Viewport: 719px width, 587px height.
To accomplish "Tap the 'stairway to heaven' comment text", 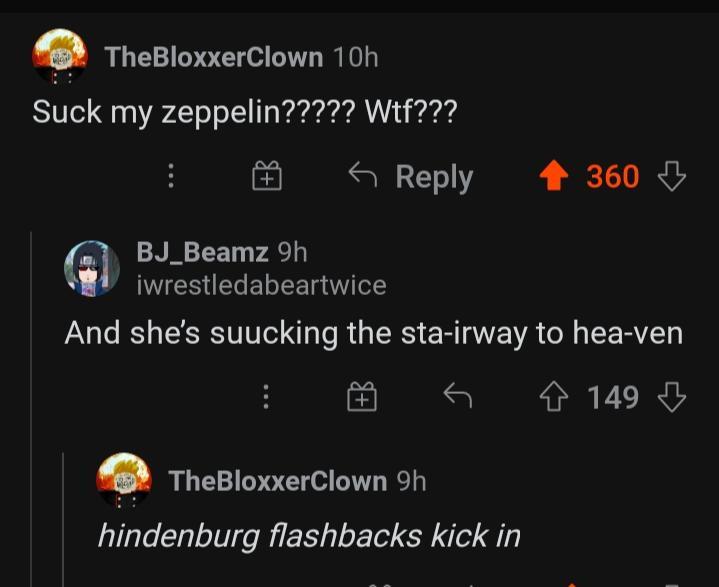I will (373, 333).
